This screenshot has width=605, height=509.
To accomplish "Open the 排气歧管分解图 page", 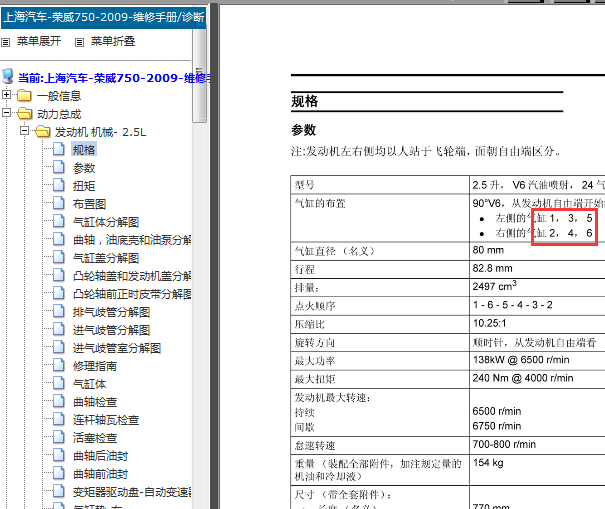I will (111, 312).
